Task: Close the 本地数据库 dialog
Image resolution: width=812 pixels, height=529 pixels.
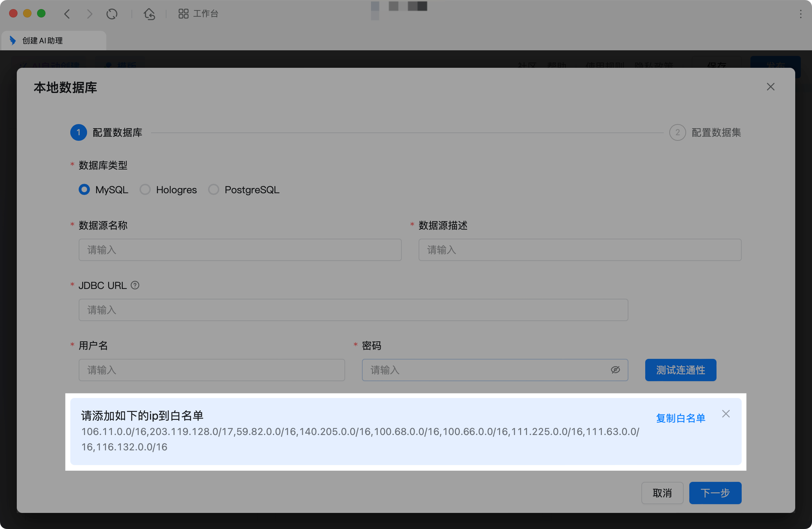Action: pos(770,87)
